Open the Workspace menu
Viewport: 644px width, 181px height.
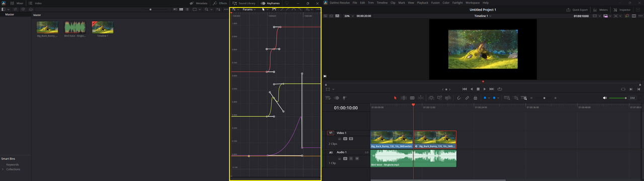[x=472, y=3]
